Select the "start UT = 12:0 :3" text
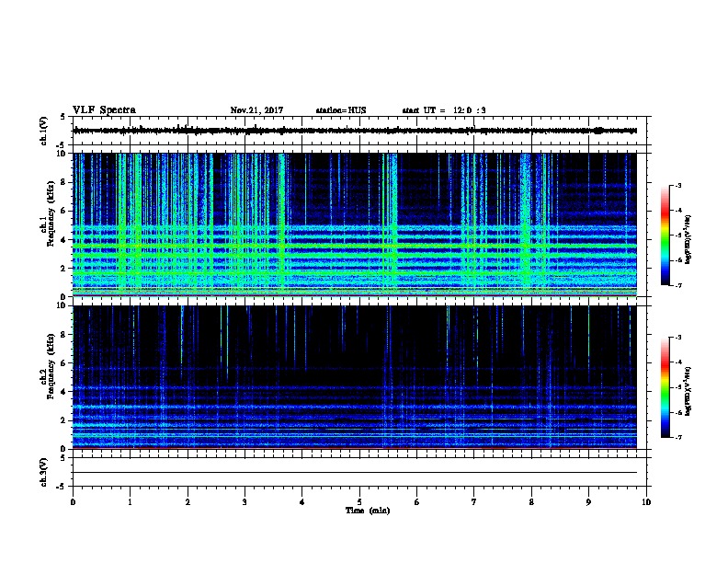Image resolution: width=728 pixels, height=563 pixels. pyautogui.click(x=444, y=110)
